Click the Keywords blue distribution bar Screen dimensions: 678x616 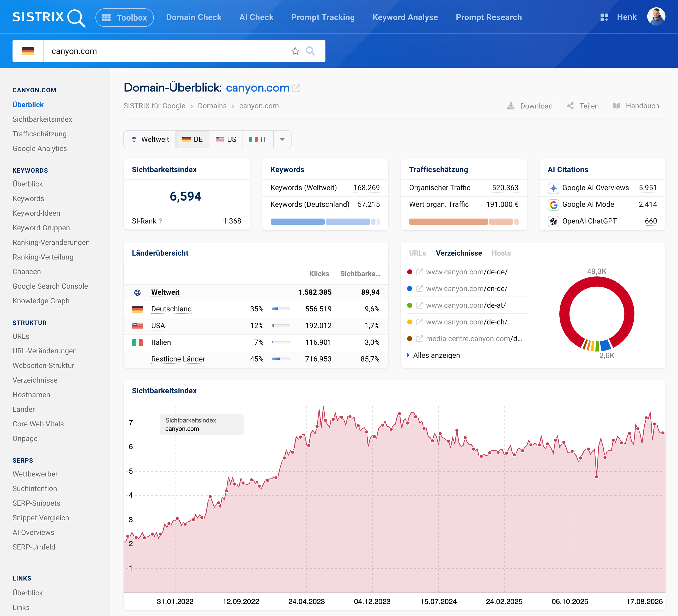pos(325,222)
